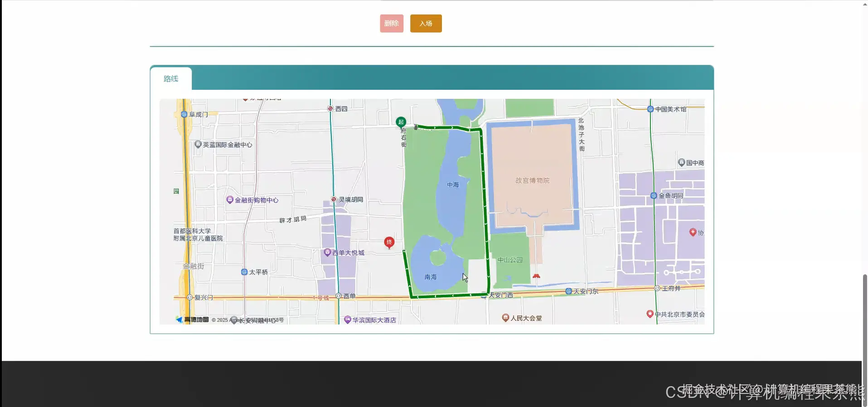Click the 西单 subway station icon
Image resolution: width=868 pixels, height=407 pixels.
[x=339, y=296]
